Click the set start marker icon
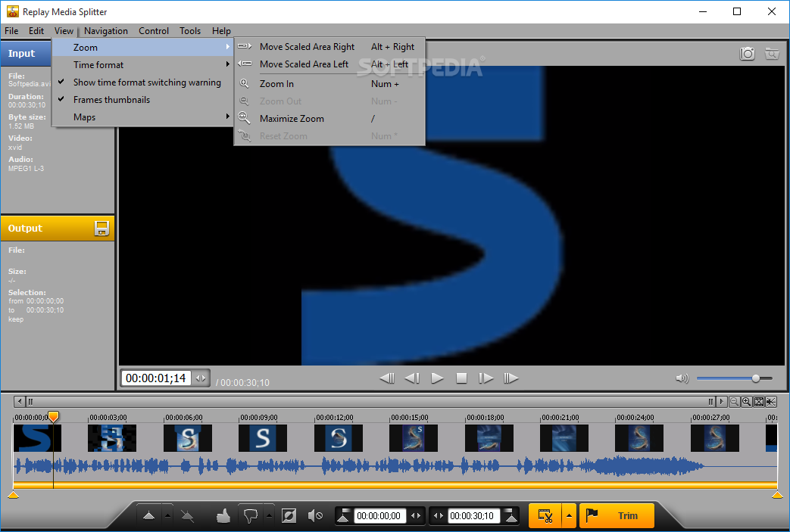The width and height of the screenshot is (790, 532). pos(343,515)
